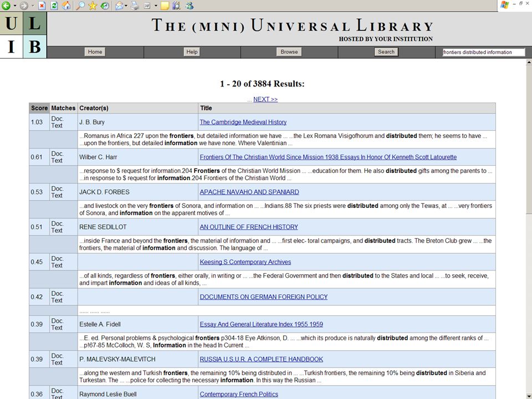
Task: Select creator P. MALEVSKY-MALEVITCH
Action: 117,359
